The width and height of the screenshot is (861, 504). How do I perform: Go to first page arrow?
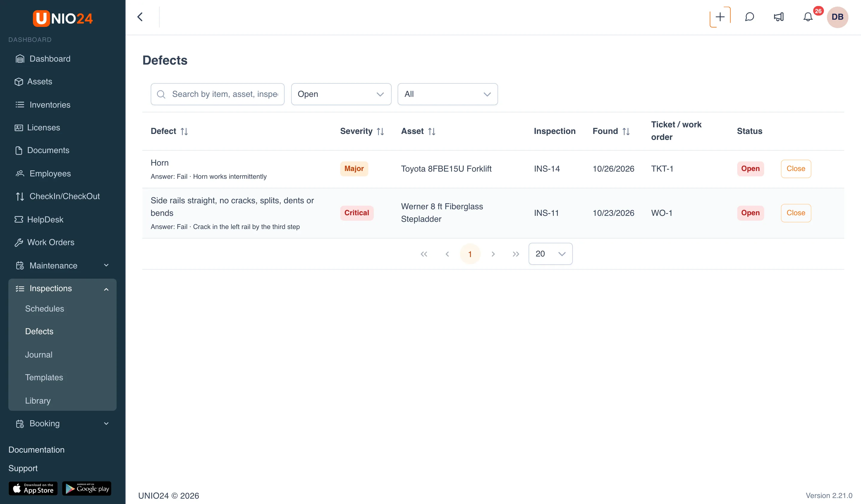424,254
